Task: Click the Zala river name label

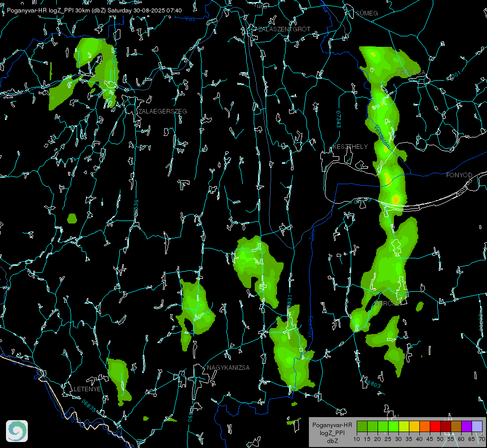Action: click(x=312, y=235)
